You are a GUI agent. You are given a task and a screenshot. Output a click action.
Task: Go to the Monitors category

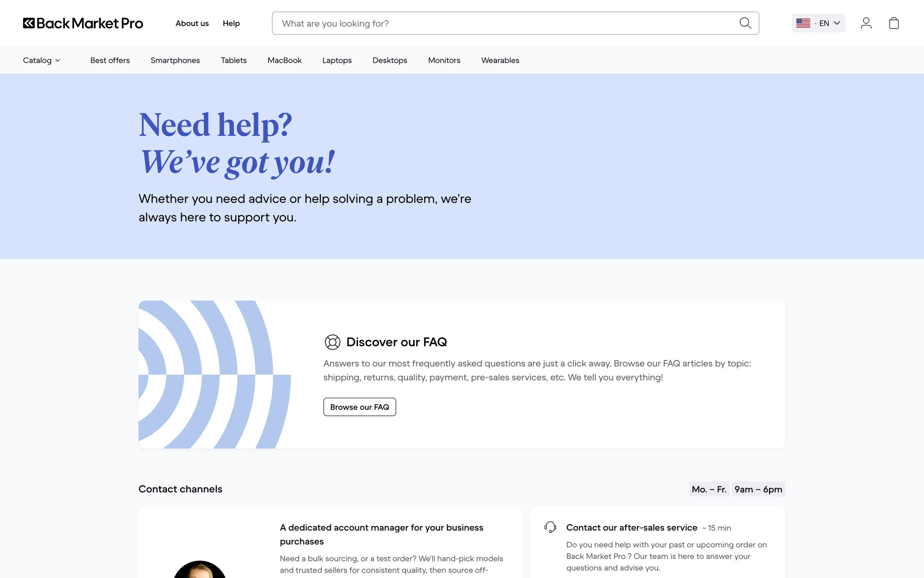click(444, 60)
